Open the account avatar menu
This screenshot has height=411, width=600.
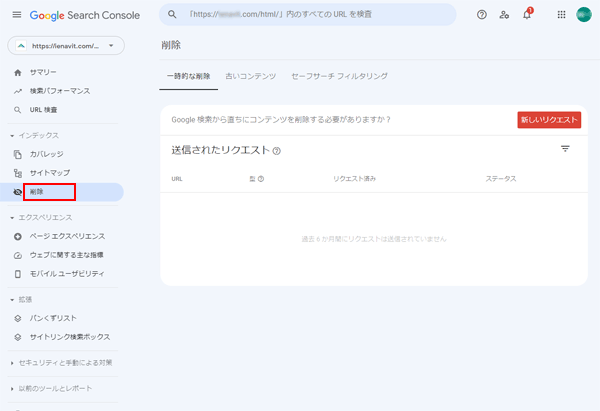[x=584, y=15]
